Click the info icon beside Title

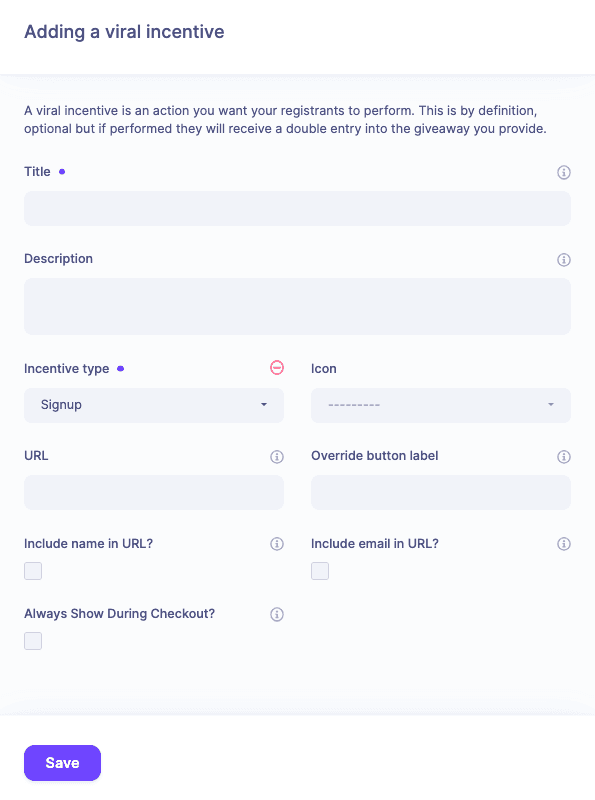(x=564, y=172)
